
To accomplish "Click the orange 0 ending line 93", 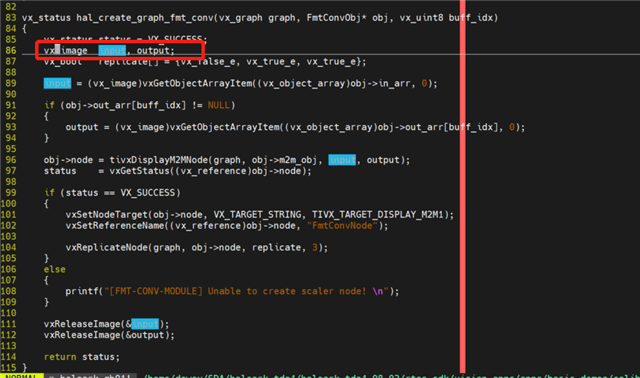I will pos(512,127).
